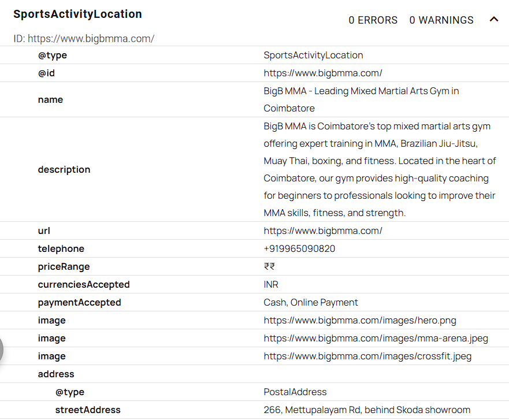Click the circular handle on the left edge

2,350
